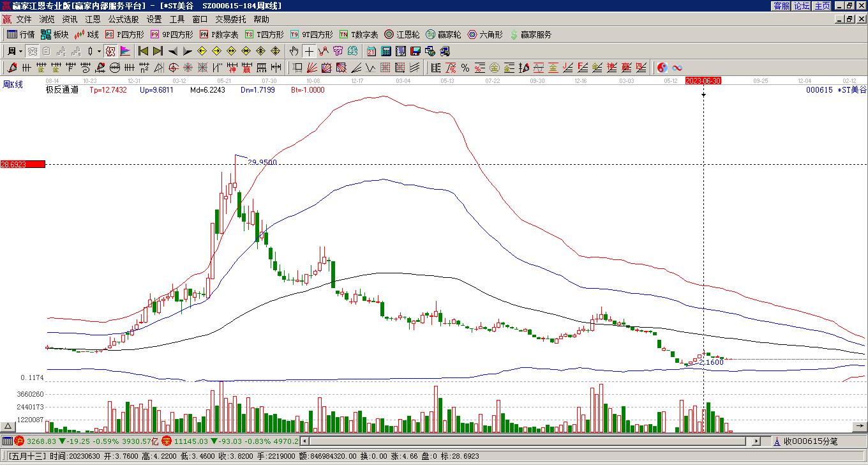Image resolution: width=868 pixels, height=465 pixels.
Task: Launch the 赢家轮 wheel tool
Action: (443, 34)
